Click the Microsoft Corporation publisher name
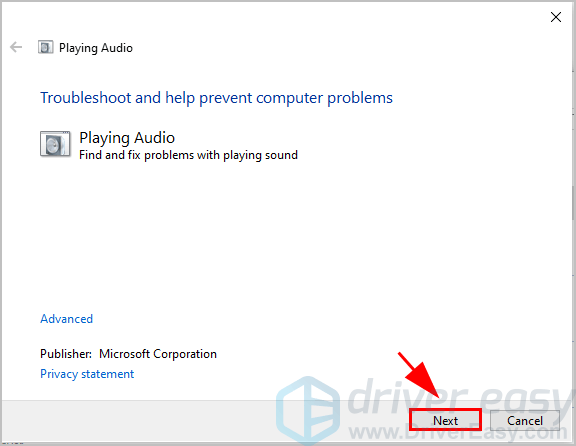 pos(158,354)
